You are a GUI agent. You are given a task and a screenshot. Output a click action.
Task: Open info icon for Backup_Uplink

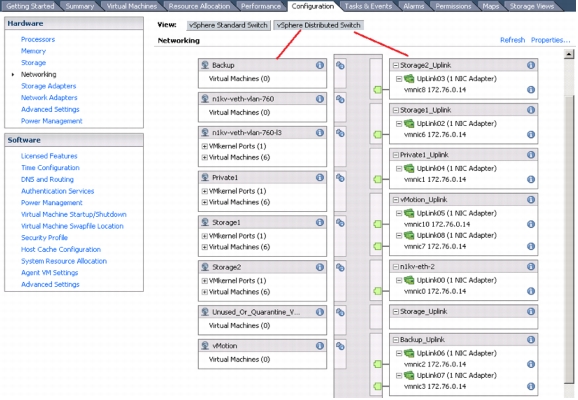531,340
